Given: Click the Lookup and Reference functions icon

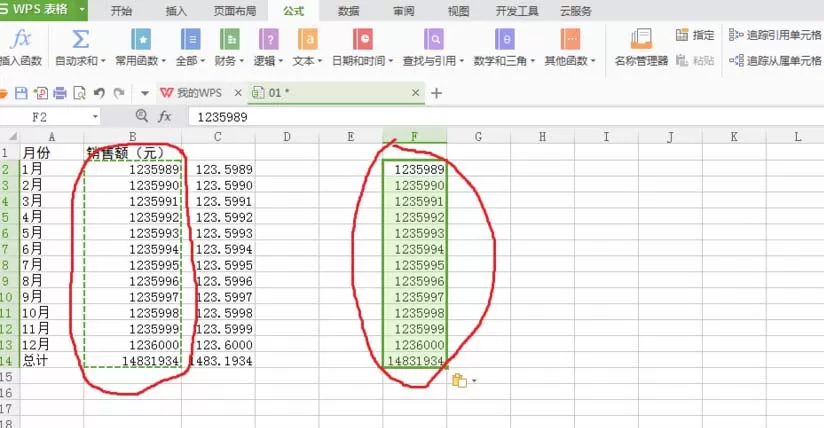Looking at the screenshot, I should (434, 39).
